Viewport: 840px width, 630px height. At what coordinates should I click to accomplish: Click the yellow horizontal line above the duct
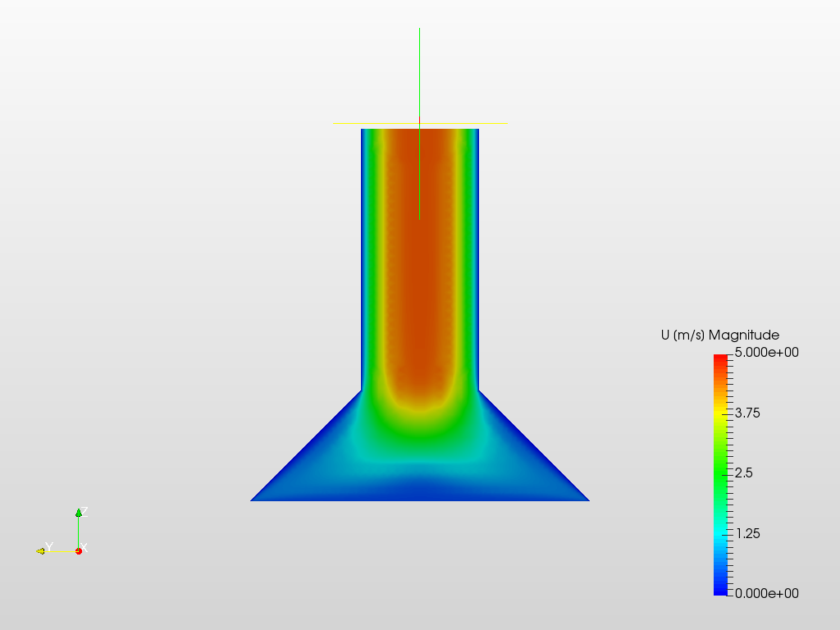click(x=420, y=123)
